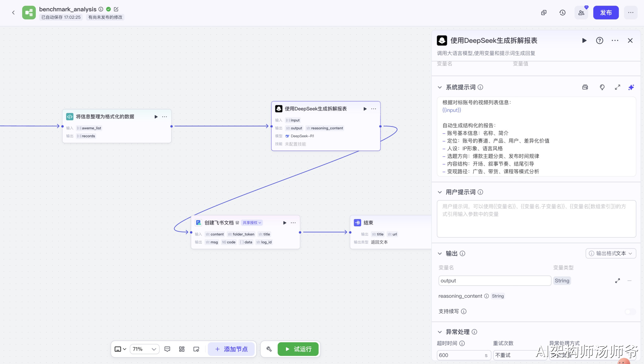Open the 输出格式文本 dropdown

(611, 253)
